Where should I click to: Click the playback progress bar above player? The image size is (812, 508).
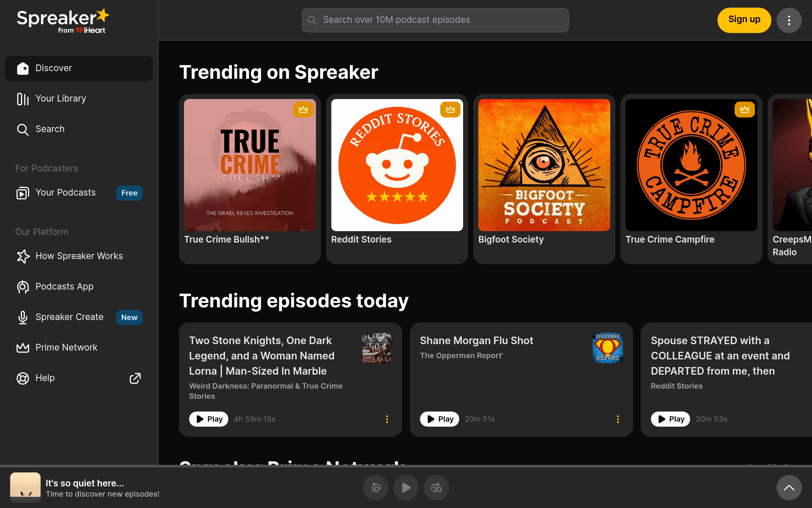click(406, 466)
